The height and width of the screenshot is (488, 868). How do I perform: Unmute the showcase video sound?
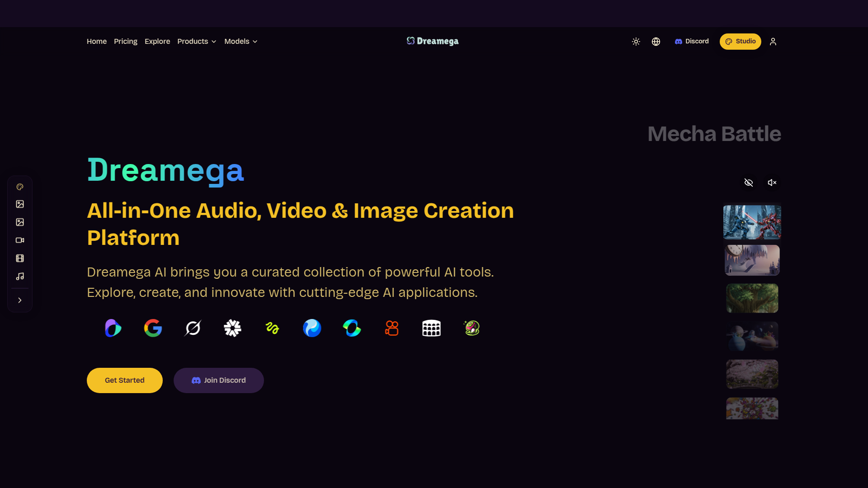point(772,183)
